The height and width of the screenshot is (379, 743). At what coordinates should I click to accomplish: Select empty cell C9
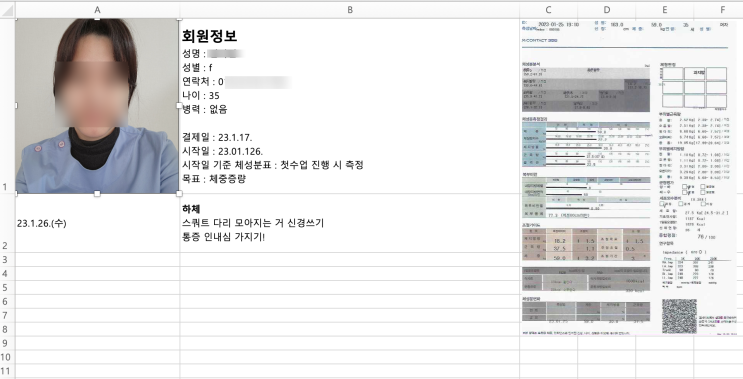(548, 343)
